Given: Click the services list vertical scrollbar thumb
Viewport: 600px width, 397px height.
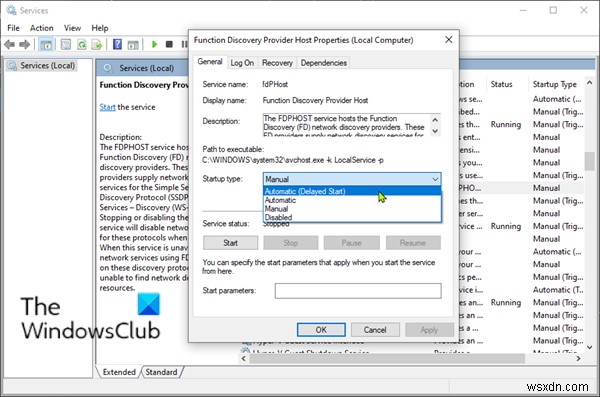Looking at the screenshot, I should coord(589,161).
